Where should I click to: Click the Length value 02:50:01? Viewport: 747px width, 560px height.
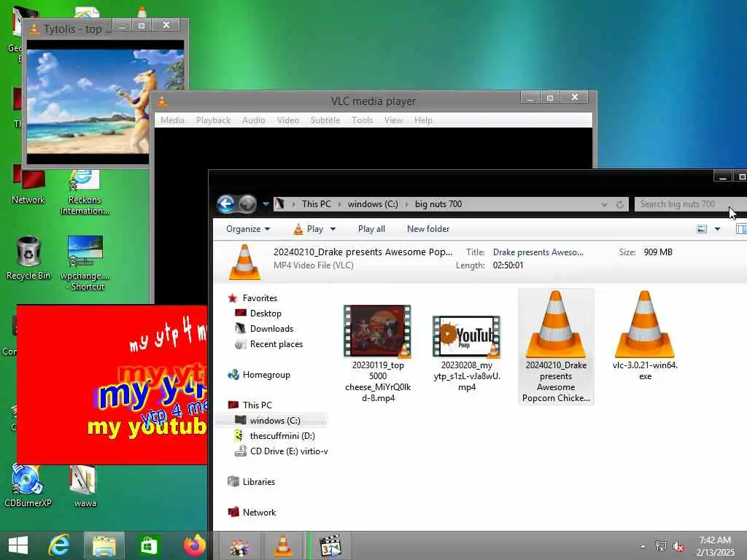[508, 265]
